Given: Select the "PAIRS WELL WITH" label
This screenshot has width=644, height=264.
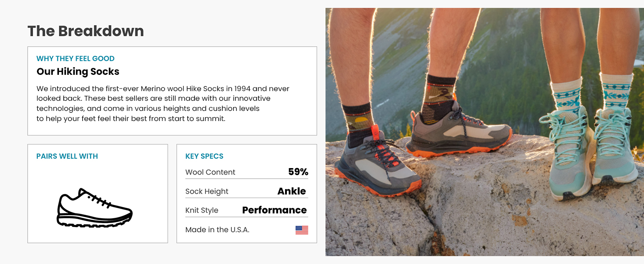Looking at the screenshot, I should (67, 156).
